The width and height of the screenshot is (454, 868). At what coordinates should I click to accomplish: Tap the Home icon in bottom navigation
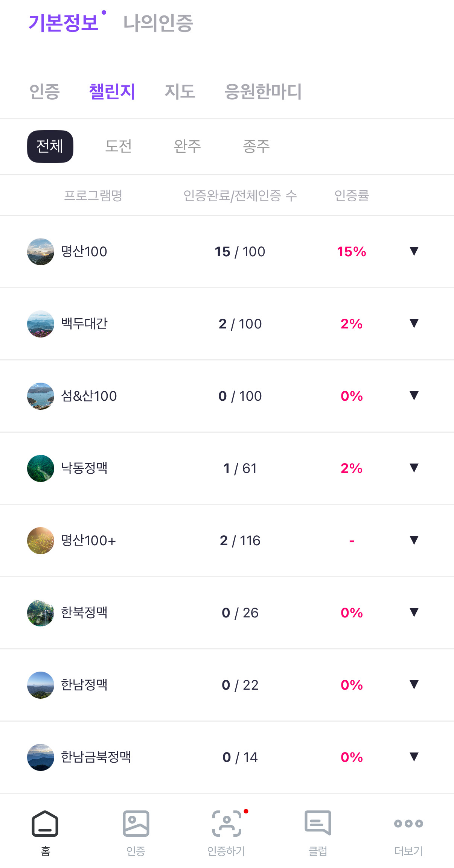coord(45,824)
